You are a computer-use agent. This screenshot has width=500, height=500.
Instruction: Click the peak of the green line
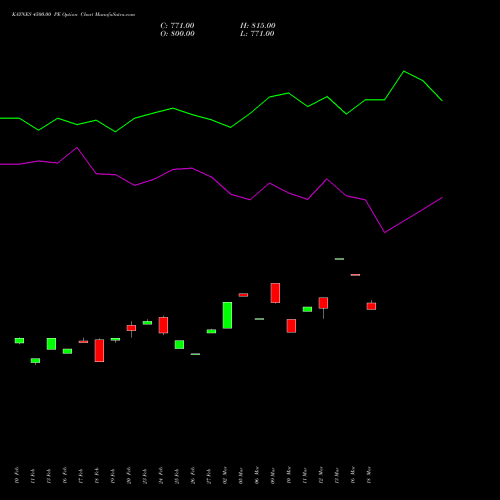404,71
